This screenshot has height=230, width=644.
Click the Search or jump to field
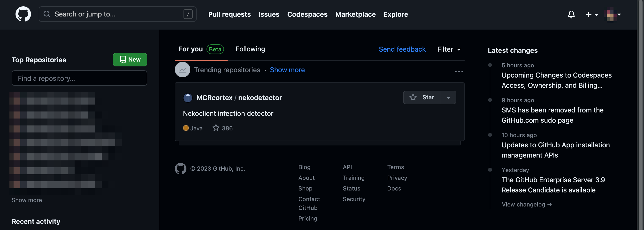(x=117, y=14)
